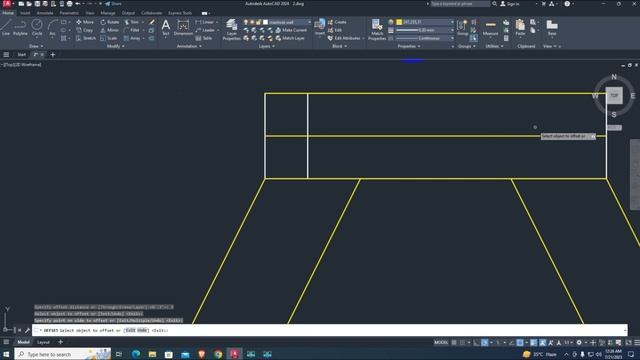Screen dimensions: 640x360
Task: Toggle MODEL space button in status bar
Action: [441, 342]
